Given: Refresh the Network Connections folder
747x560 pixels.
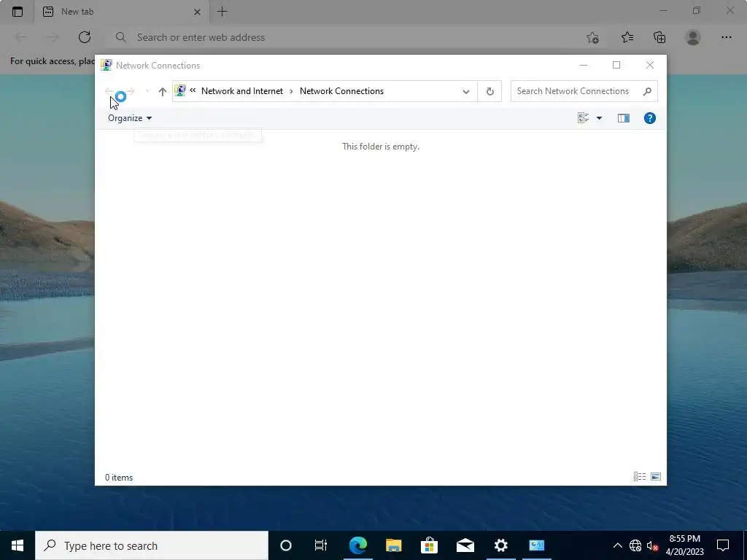Looking at the screenshot, I should 489,91.
